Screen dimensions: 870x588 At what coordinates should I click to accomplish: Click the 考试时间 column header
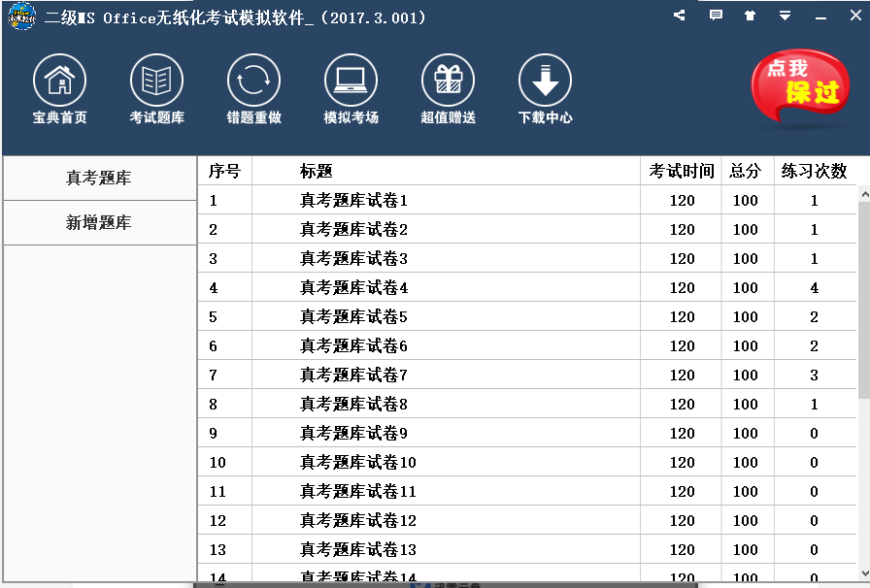tap(682, 171)
